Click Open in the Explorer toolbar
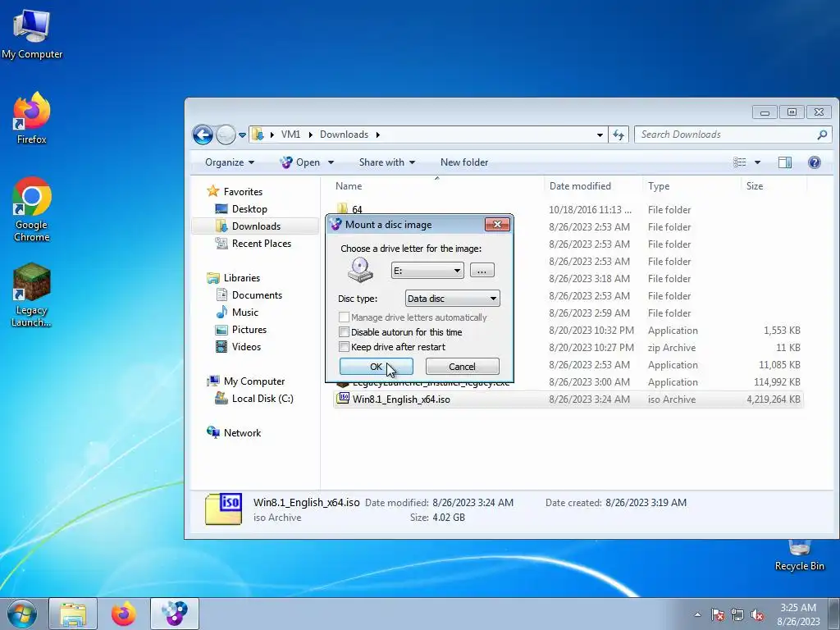Screen dimensions: 840x630 click(300, 162)
